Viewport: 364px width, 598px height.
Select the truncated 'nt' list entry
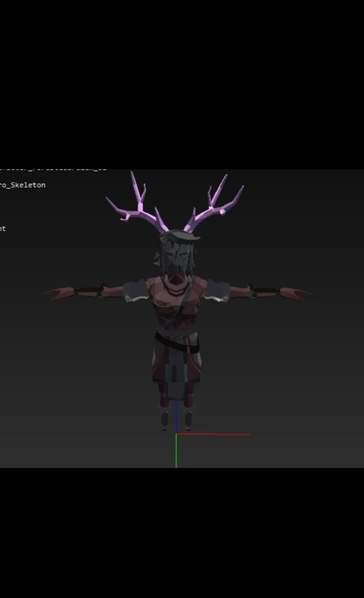[3, 229]
